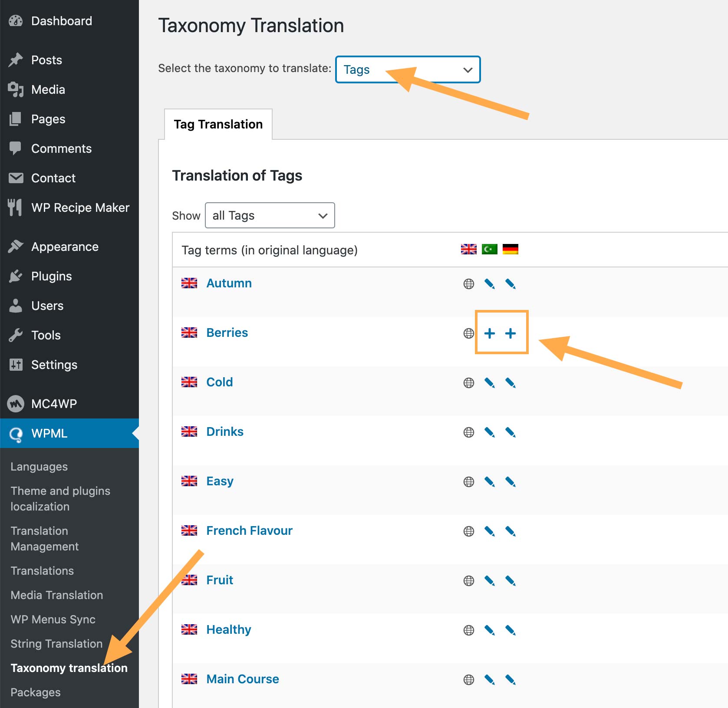The width and height of the screenshot is (728, 708).
Task: Click the German flag in the language header
Action: pos(511,249)
